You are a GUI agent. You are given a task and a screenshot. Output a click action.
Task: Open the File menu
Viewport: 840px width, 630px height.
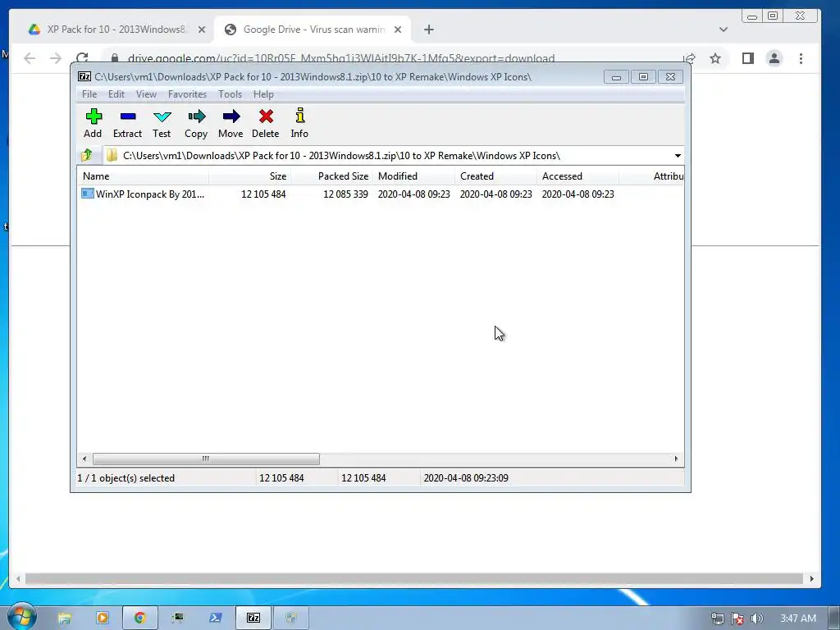point(89,94)
